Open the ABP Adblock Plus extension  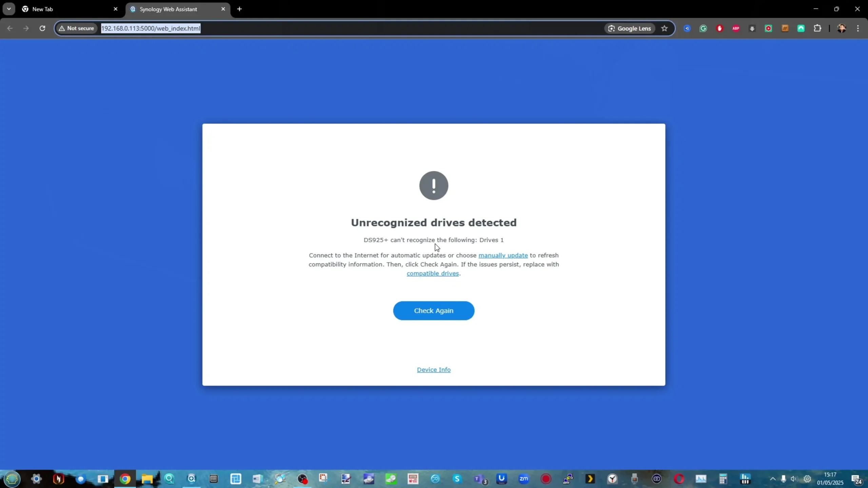tap(735, 28)
